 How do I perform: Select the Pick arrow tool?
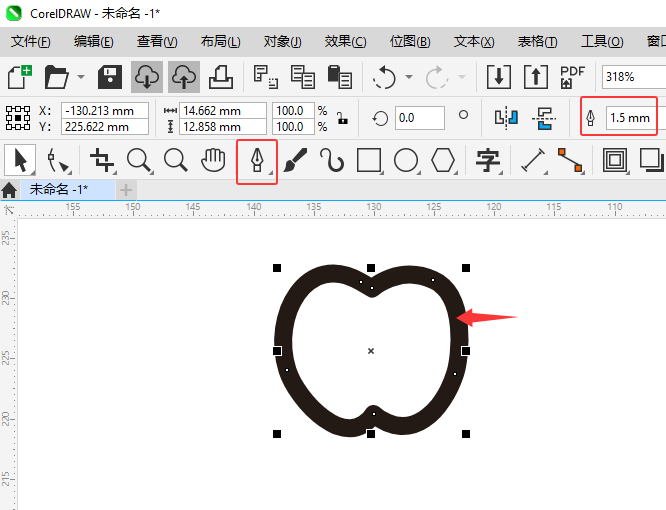(x=20, y=160)
